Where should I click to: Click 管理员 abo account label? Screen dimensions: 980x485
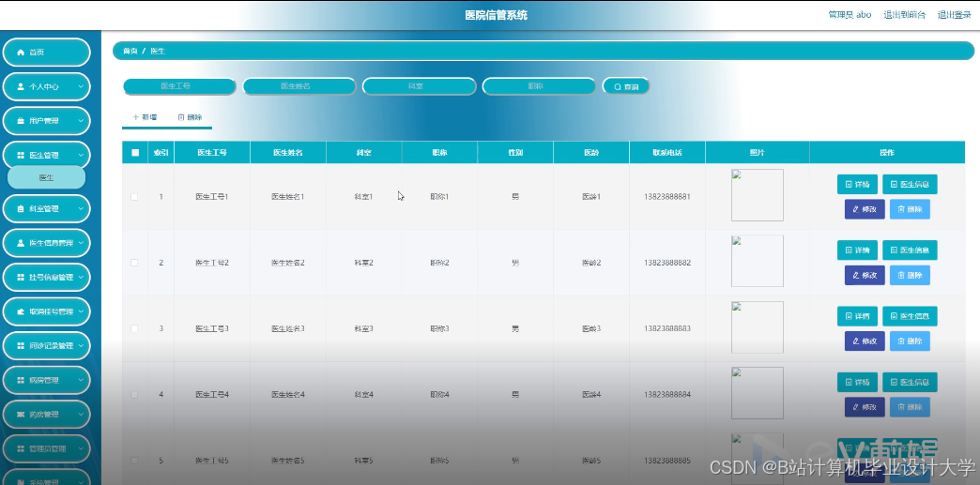850,15
